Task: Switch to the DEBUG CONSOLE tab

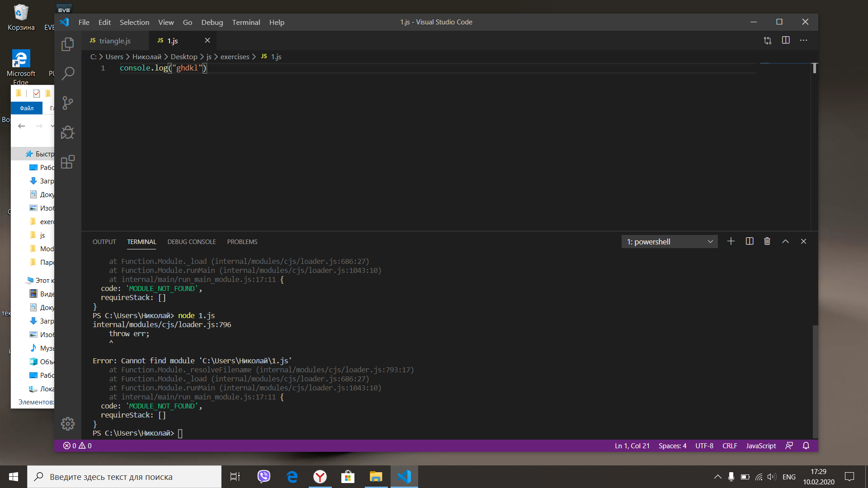Action: pyautogui.click(x=192, y=242)
